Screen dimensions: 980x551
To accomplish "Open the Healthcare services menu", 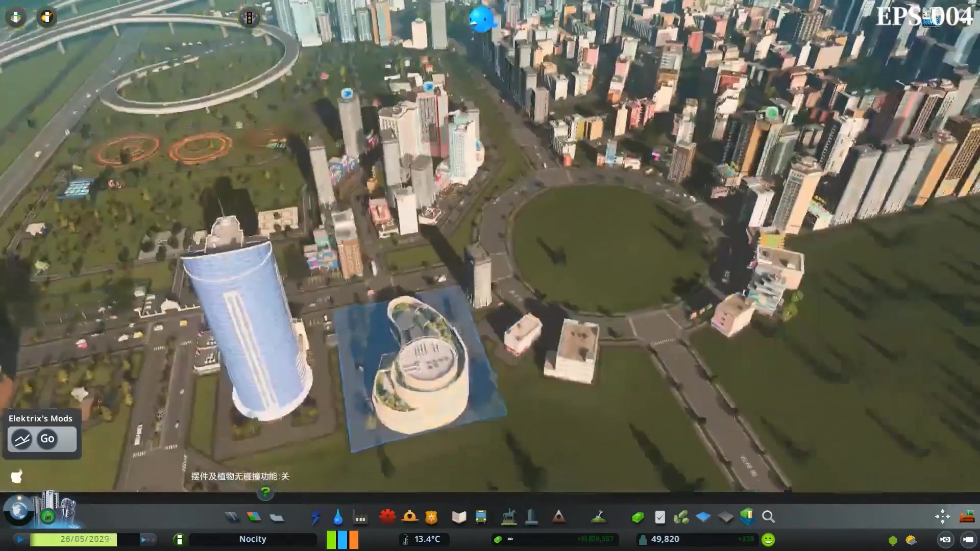I will click(387, 517).
